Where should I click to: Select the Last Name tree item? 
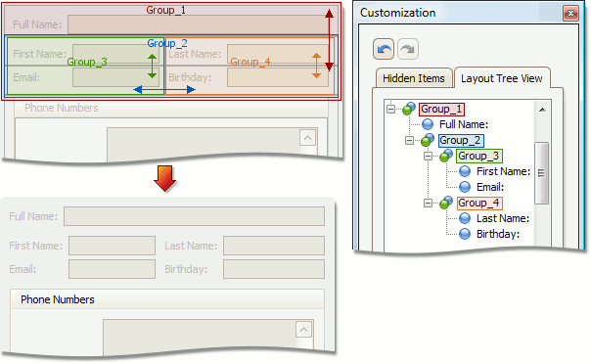point(503,218)
